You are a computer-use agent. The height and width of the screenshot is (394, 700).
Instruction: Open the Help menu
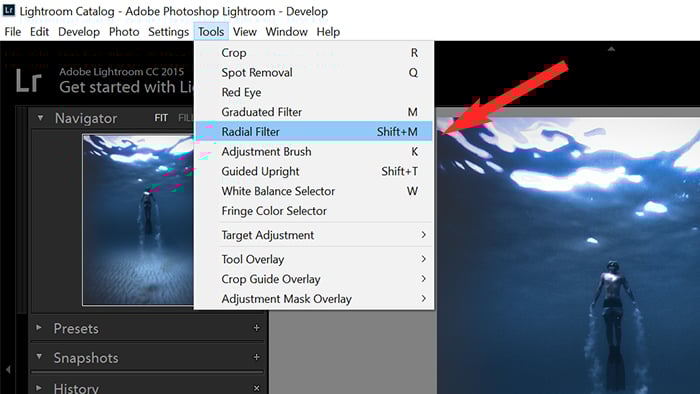click(328, 32)
